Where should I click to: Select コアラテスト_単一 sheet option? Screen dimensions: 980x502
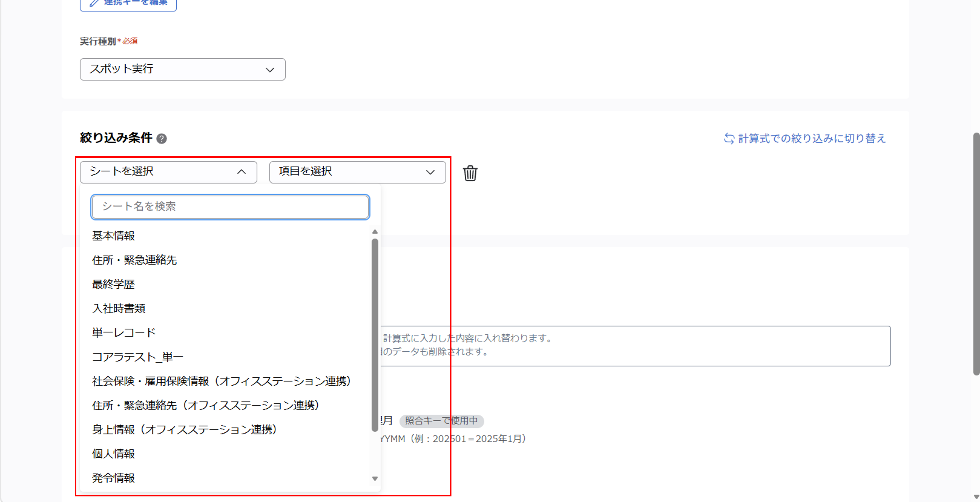tap(138, 357)
